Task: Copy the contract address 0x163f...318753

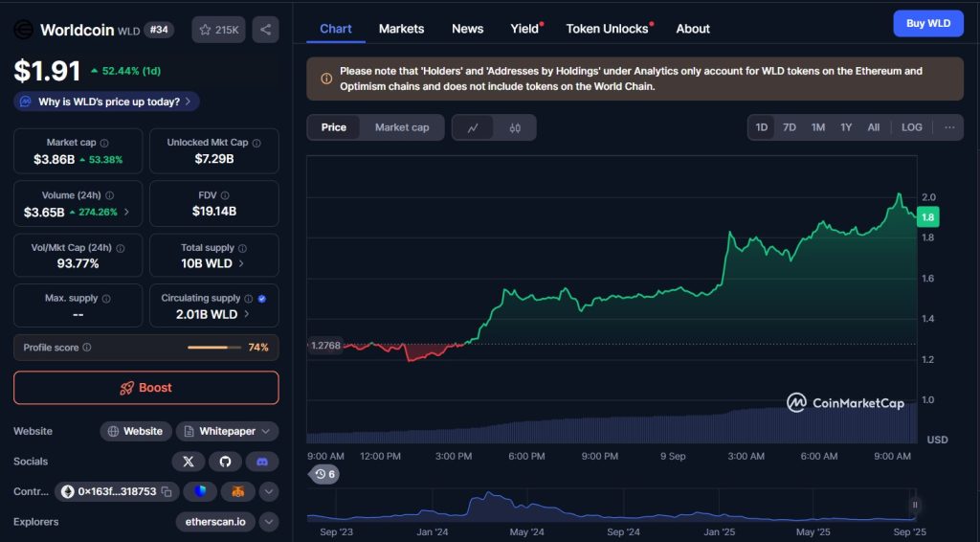Action: click(167, 491)
